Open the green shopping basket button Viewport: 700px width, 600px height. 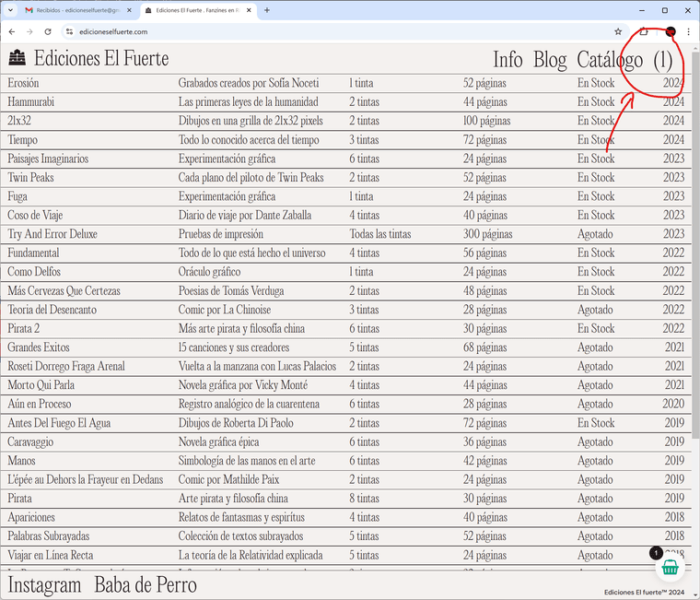tap(671, 567)
